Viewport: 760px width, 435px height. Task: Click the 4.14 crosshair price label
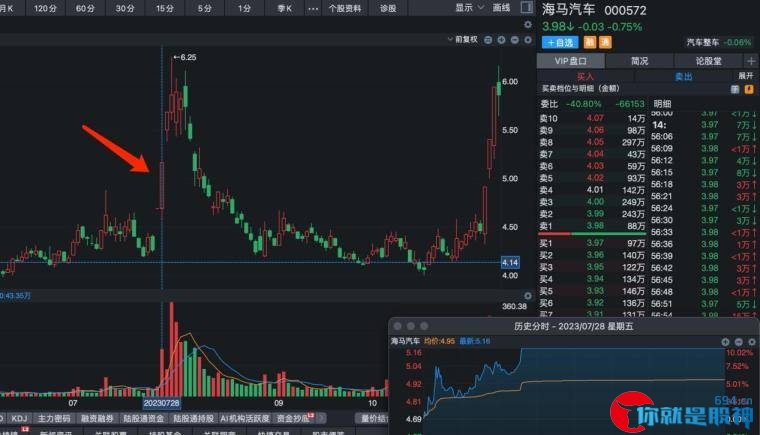pyautogui.click(x=510, y=262)
